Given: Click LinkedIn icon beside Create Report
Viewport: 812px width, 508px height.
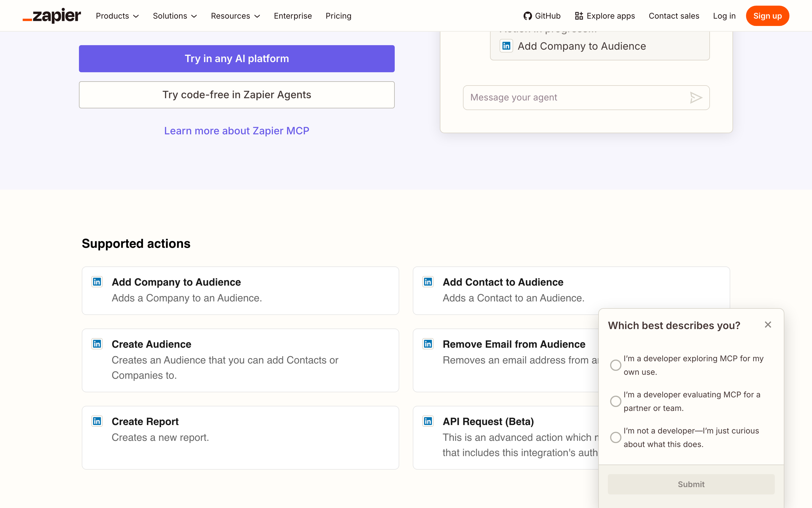Looking at the screenshot, I should coord(97,421).
